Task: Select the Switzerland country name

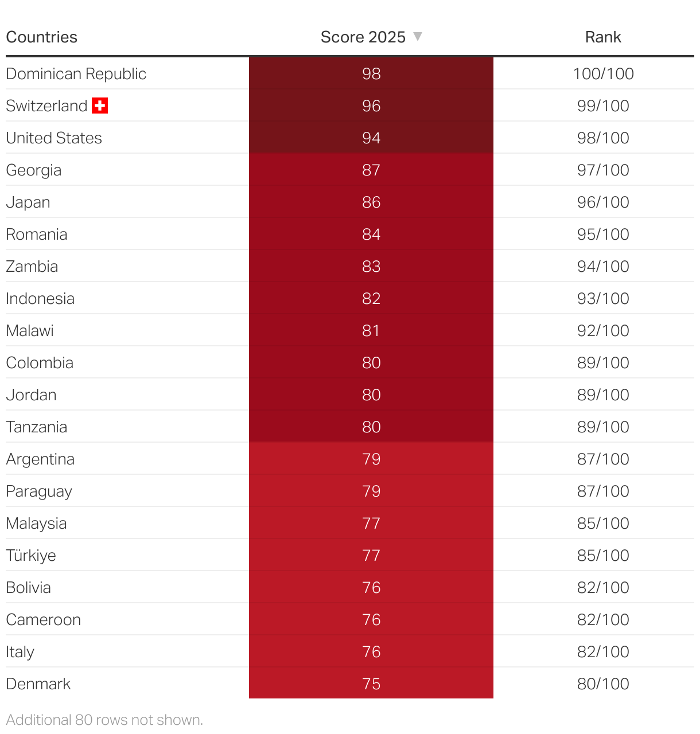Action: 46,106
